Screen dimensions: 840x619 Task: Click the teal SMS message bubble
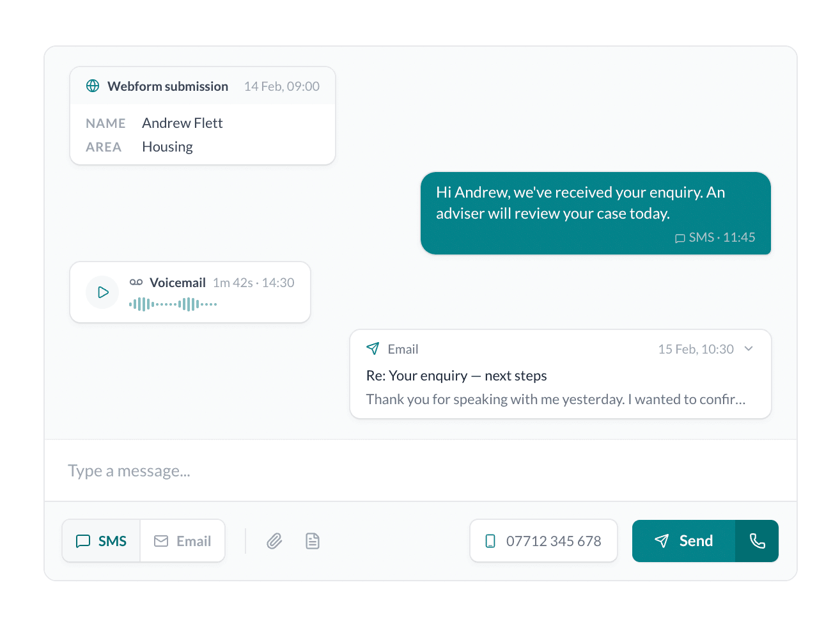point(595,205)
